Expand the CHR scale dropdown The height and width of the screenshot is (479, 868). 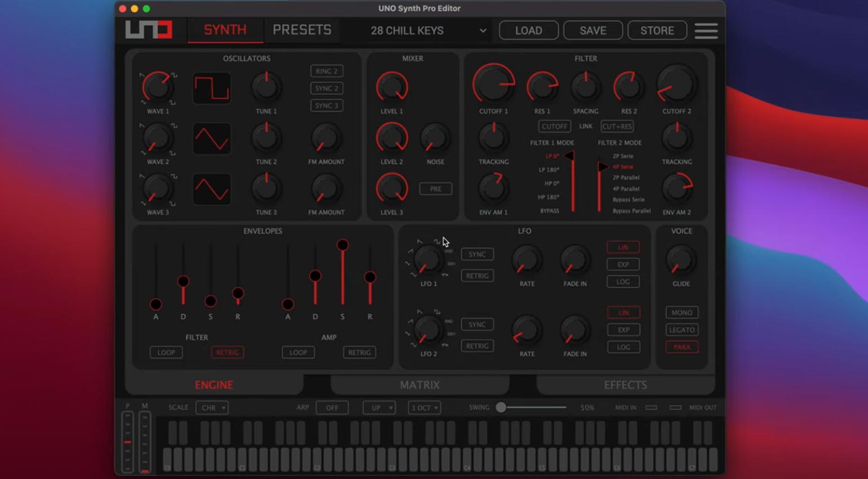pyautogui.click(x=212, y=407)
